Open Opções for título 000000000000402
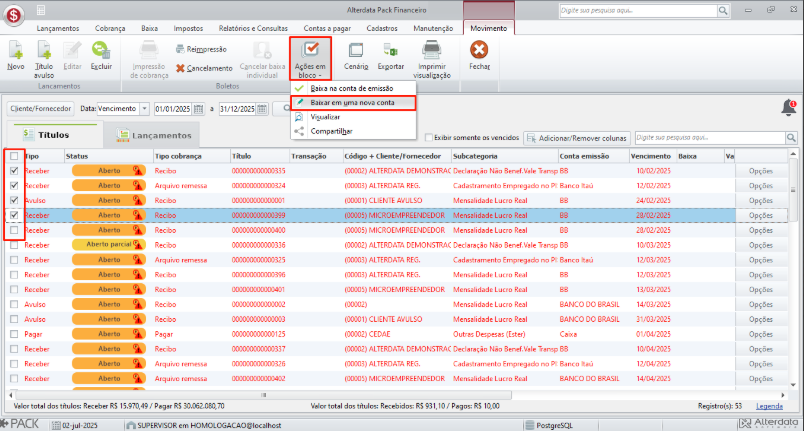Viewport: 804px width, 431px height. (x=760, y=379)
